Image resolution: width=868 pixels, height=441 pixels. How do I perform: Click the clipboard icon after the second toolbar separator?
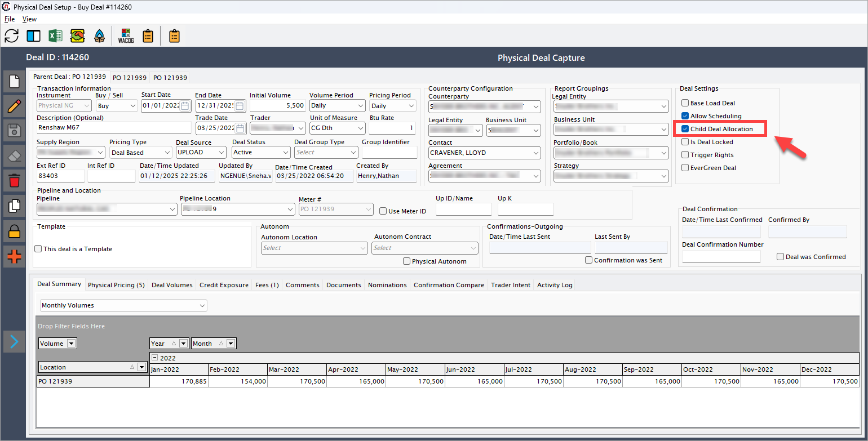[x=175, y=36]
